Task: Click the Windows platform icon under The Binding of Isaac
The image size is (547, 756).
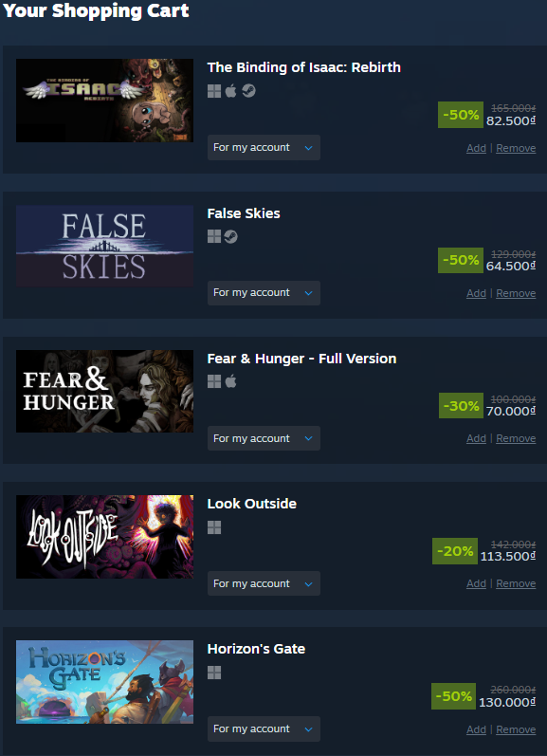Action: (x=214, y=91)
